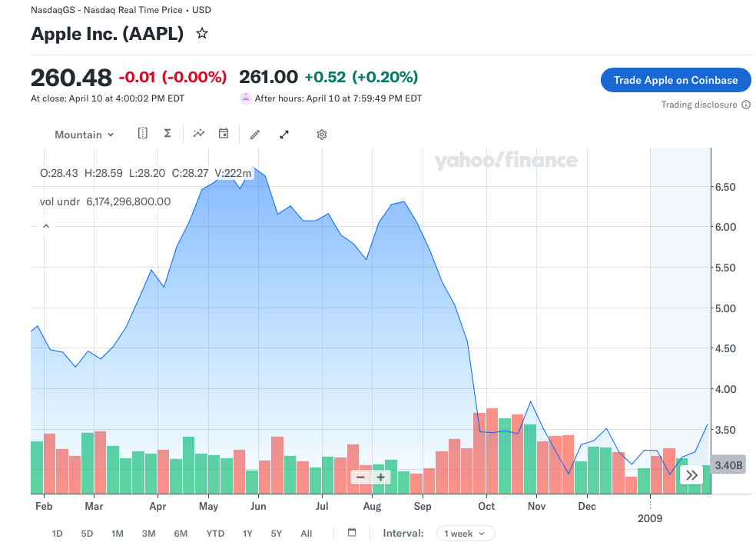Open the comparison tool icon in toolbar
Image resolution: width=756 pixels, height=559 pixels.
click(x=143, y=134)
